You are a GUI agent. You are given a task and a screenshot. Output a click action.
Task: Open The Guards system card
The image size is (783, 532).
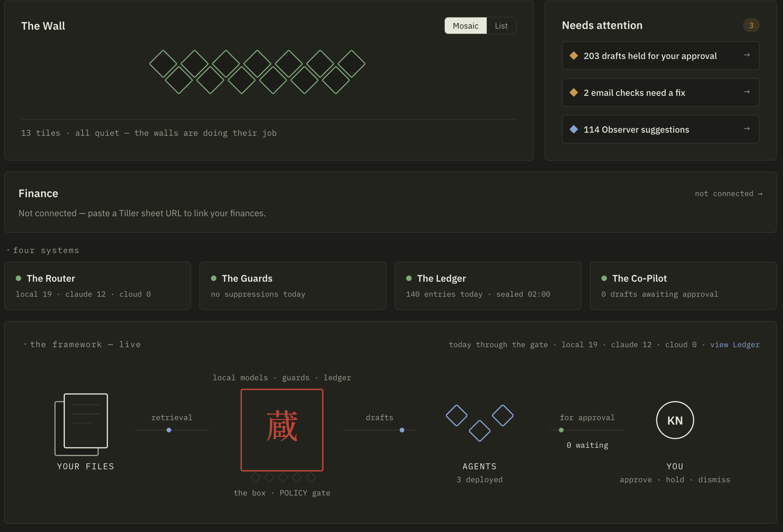pos(293,286)
